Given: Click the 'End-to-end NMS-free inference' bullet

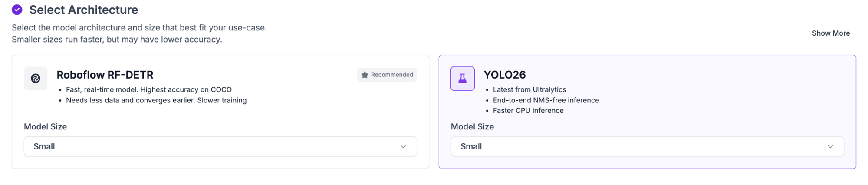Looking at the screenshot, I should [546, 100].
